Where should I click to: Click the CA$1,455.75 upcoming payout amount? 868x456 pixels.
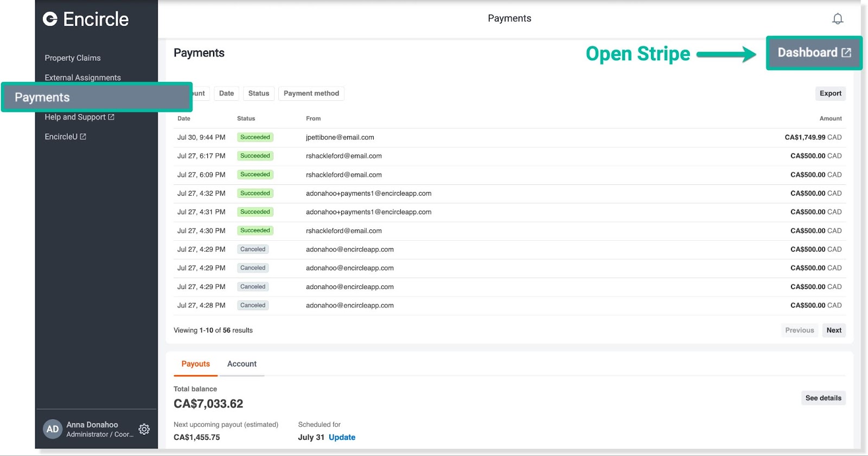[197, 438]
